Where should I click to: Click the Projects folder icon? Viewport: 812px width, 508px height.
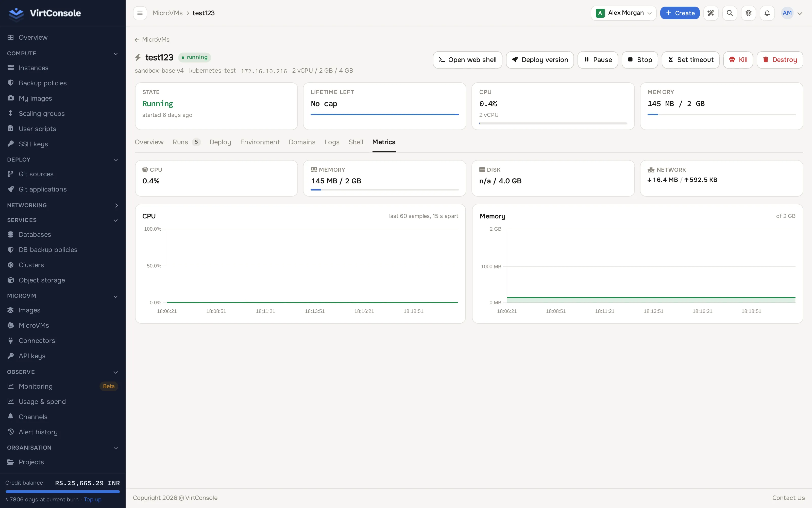point(11,462)
